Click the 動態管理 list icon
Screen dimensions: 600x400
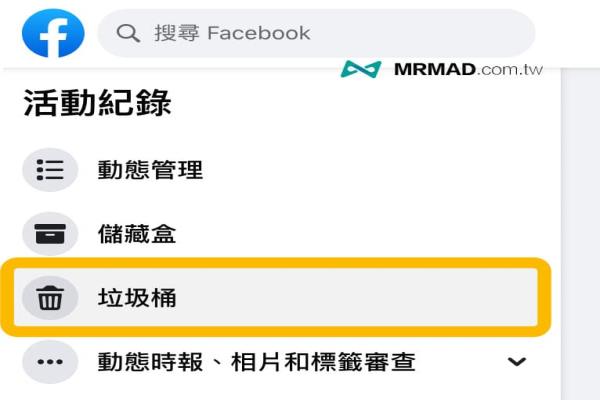(x=50, y=170)
